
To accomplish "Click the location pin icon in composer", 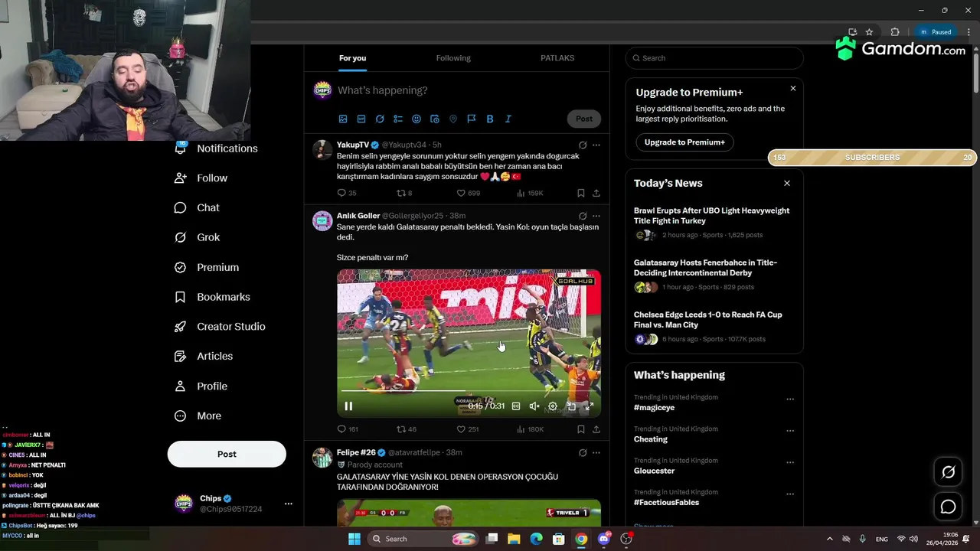I will (x=453, y=119).
